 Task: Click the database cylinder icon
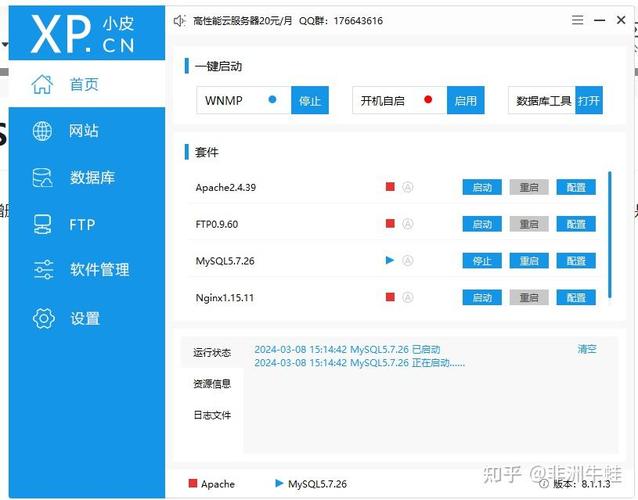(x=42, y=178)
